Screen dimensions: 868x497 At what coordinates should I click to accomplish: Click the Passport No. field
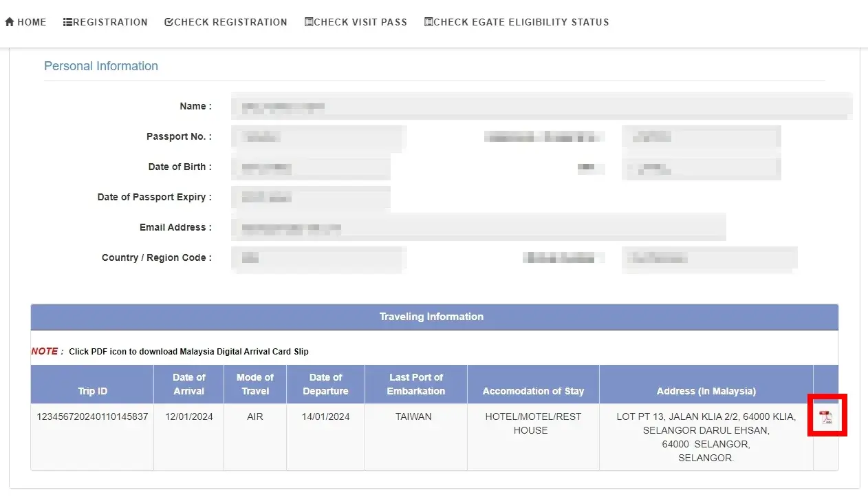pyautogui.click(x=318, y=137)
